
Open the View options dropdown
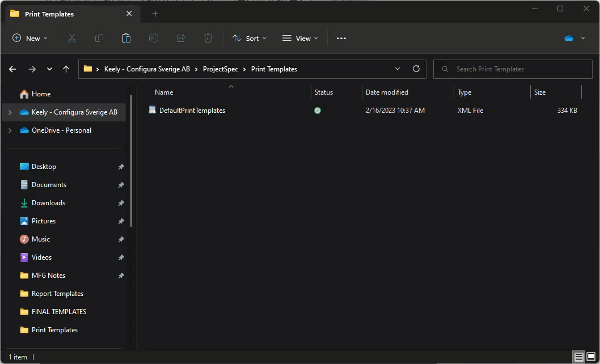(x=300, y=39)
